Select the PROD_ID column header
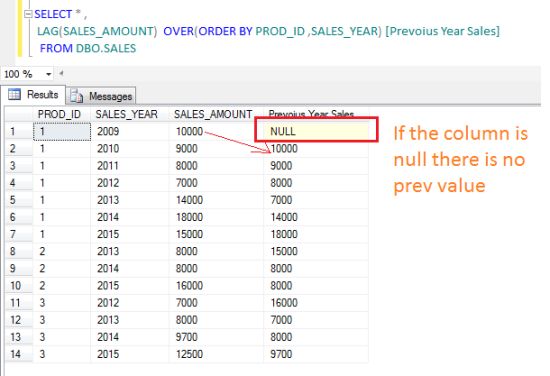Screen dimensions: 550x376 pyautogui.click(x=62, y=114)
